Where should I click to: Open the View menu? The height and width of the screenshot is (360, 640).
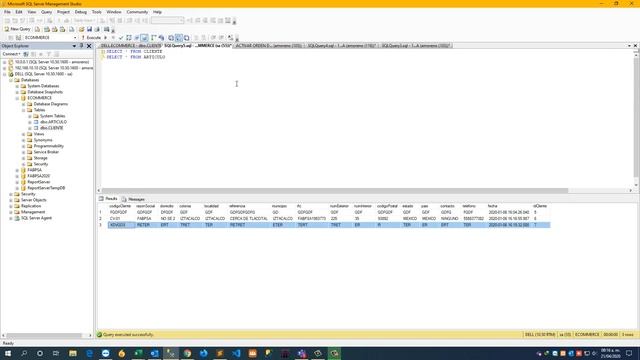click(x=31, y=12)
